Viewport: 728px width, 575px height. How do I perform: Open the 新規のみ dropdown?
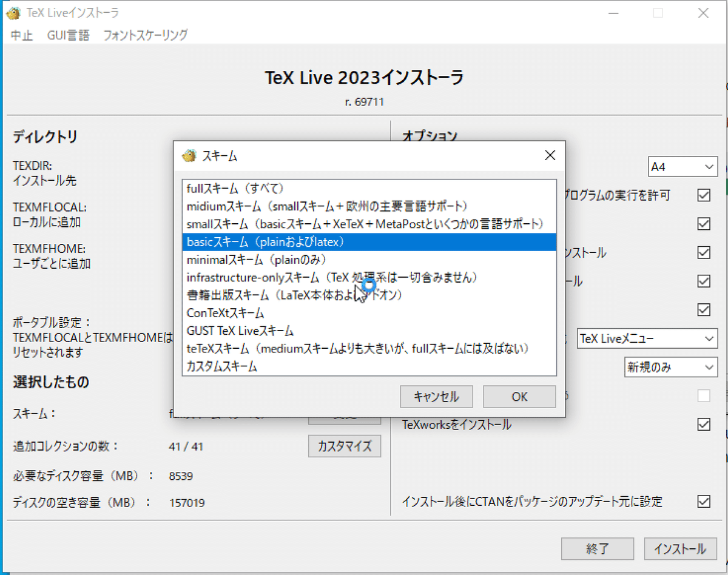[x=672, y=367]
